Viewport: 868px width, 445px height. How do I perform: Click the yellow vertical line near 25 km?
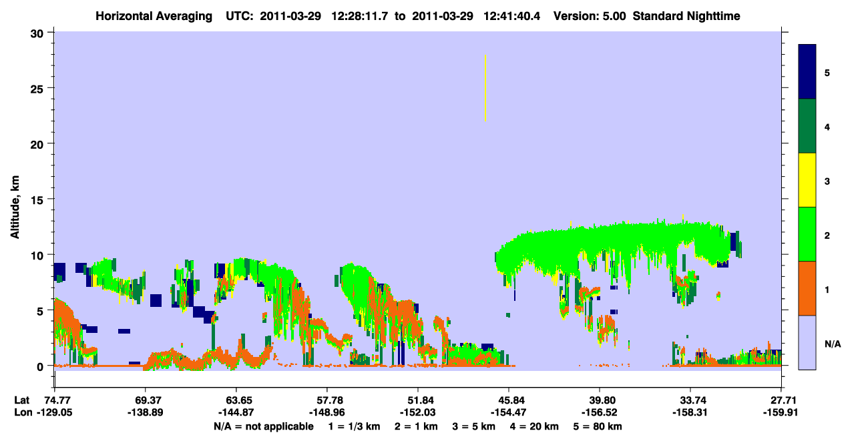(x=485, y=88)
